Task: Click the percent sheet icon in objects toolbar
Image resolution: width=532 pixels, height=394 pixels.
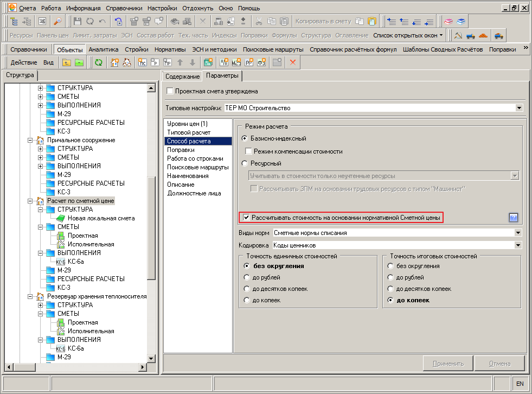Action: [x=224, y=62]
